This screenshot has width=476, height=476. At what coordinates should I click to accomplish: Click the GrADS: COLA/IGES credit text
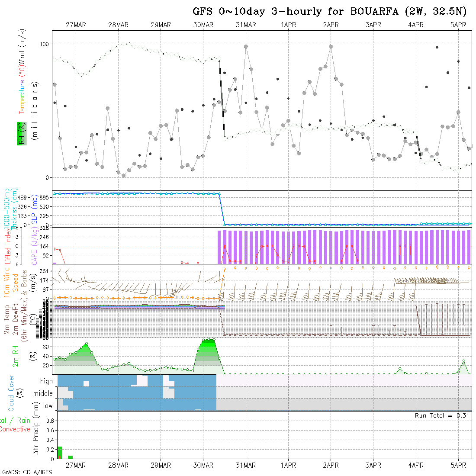27,472
